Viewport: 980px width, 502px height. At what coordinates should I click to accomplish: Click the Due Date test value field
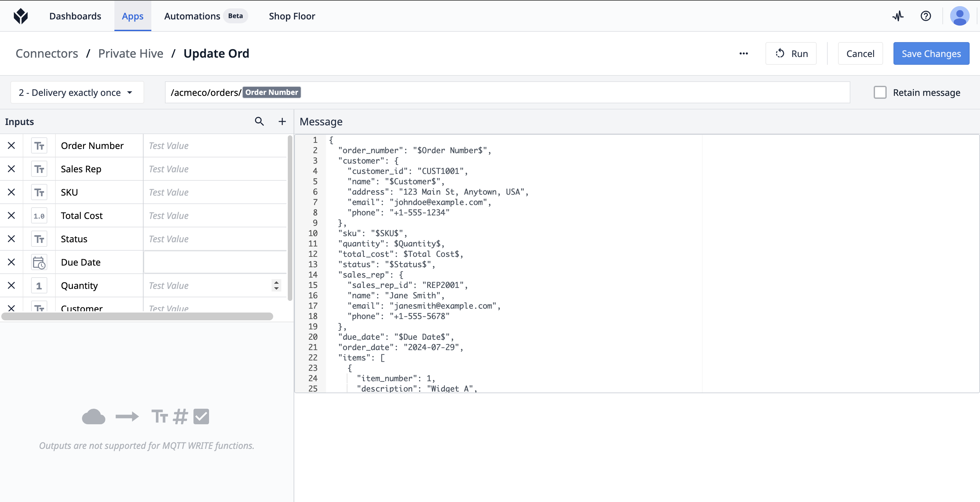coord(215,262)
